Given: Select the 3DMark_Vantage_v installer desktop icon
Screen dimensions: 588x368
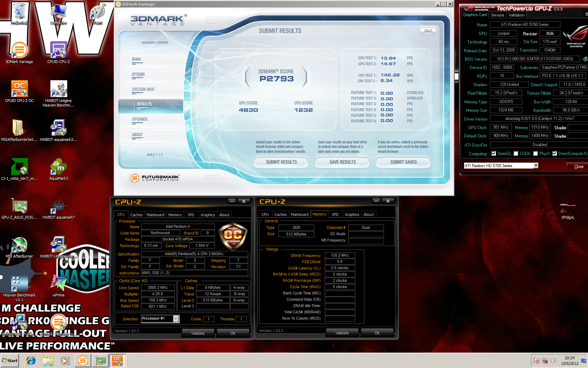Looking at the screenshot, I should click(58, 325).
